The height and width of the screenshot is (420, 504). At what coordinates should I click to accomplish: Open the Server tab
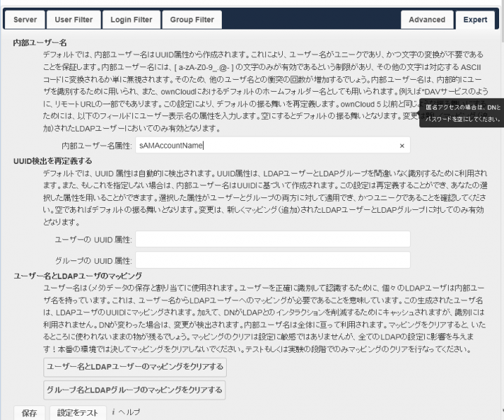click(x=25, y=20)
